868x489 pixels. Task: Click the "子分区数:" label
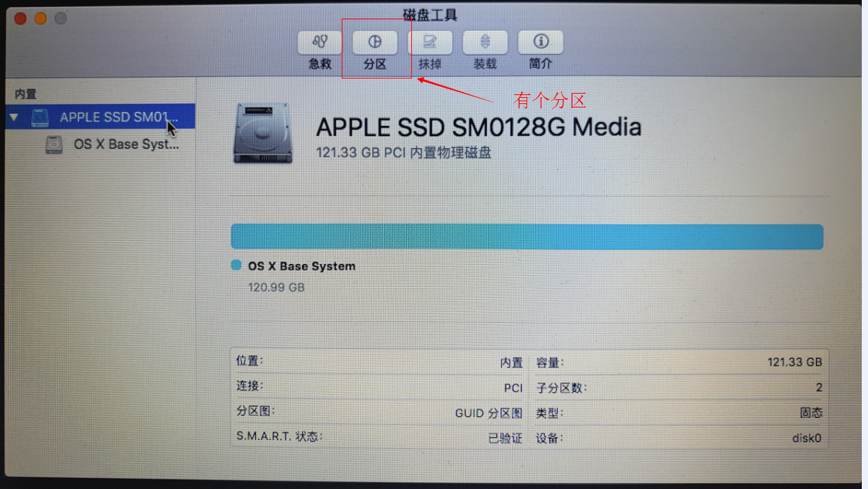click(x=561, y=388)
